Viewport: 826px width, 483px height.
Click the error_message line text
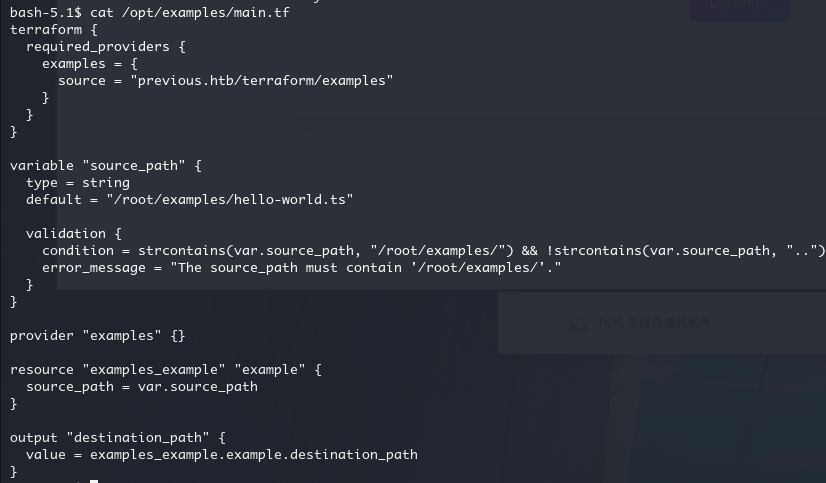pos(301,268)
